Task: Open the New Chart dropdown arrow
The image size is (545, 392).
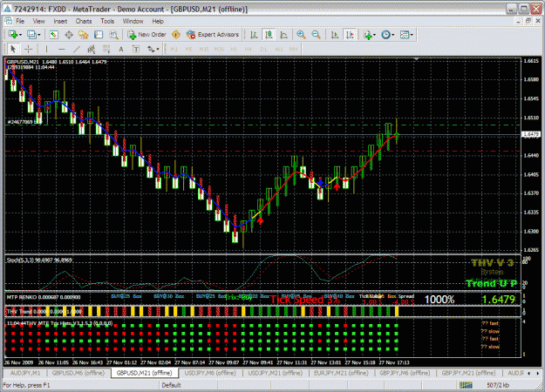Action: [21, 35]
